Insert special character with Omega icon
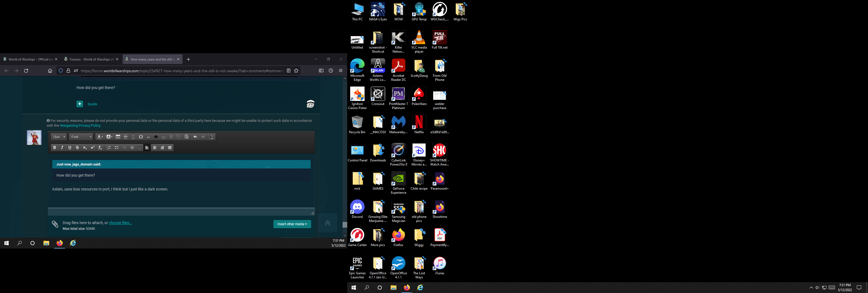The image size is (868, 293). coord(141,137)
